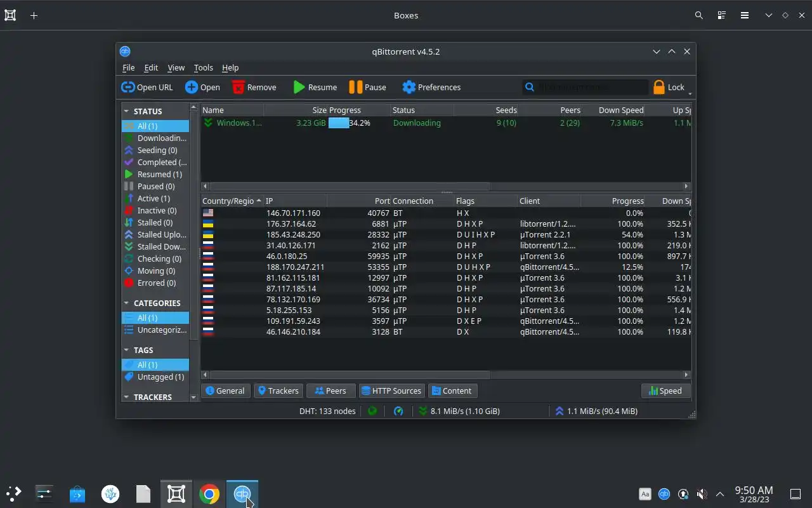Select the Moving (0) filter
This screenshot has width=812, height=508.
coord(155,271)
